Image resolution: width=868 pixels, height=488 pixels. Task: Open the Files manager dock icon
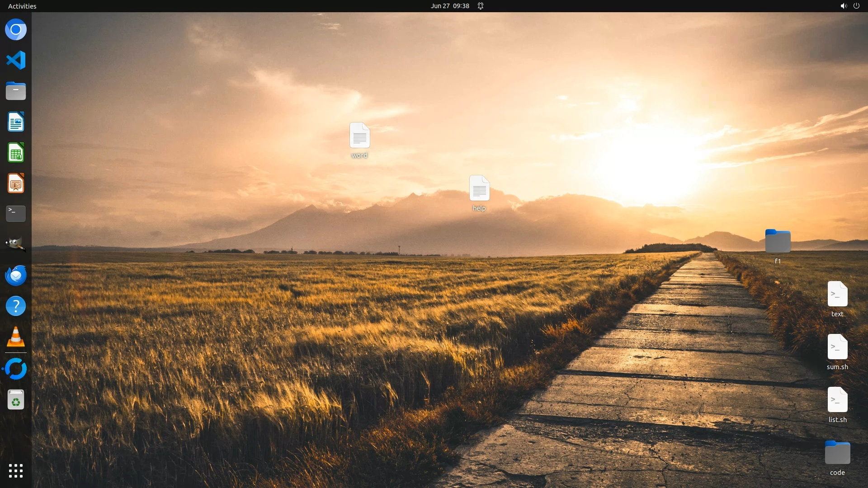click(x=16, y=91)
